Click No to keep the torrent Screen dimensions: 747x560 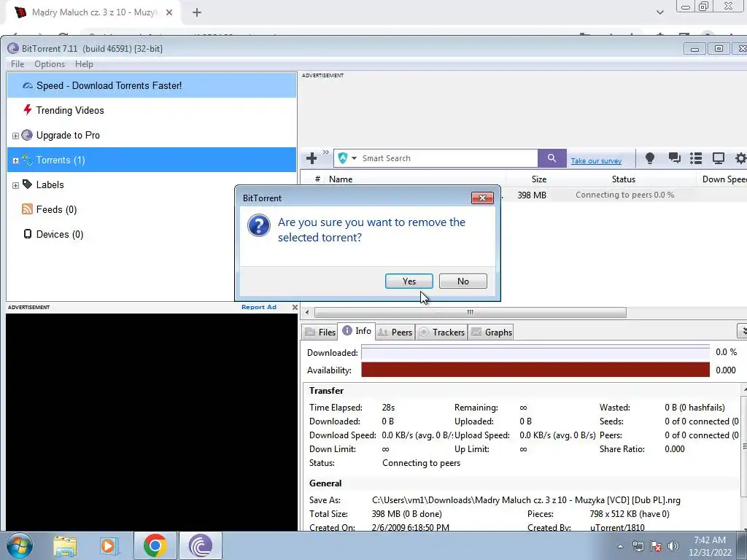[462, 281]
